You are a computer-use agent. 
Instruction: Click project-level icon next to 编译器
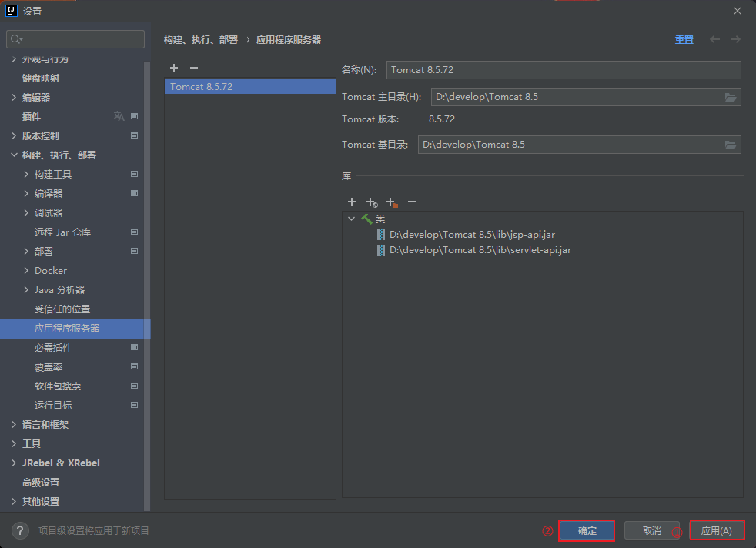135,193
